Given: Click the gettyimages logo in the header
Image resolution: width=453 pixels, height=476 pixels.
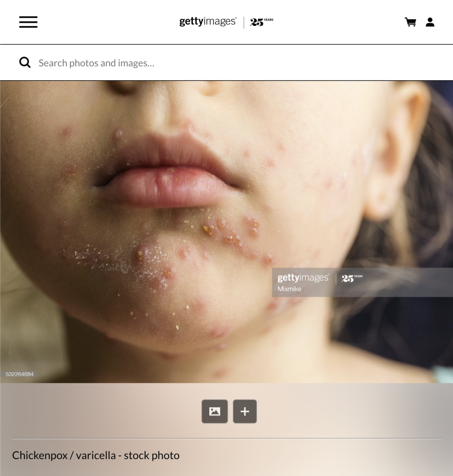Looking at the screenshot, I should [208, 21].
